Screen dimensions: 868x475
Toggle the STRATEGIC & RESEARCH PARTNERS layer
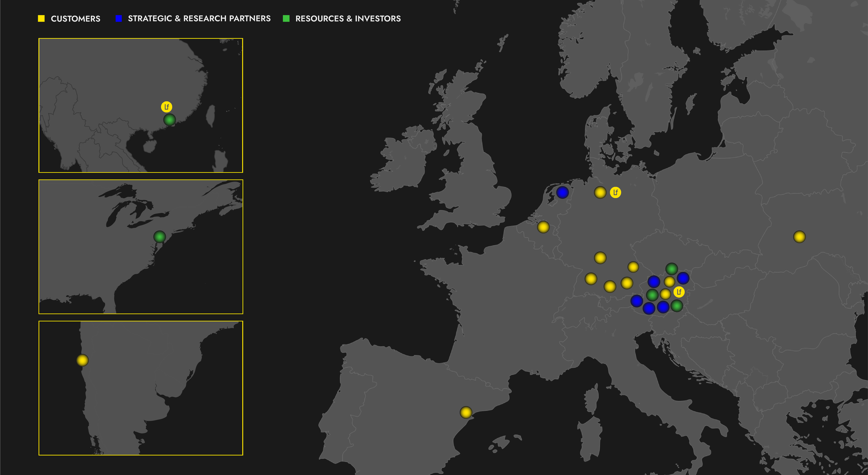click(x=118, y=18)
